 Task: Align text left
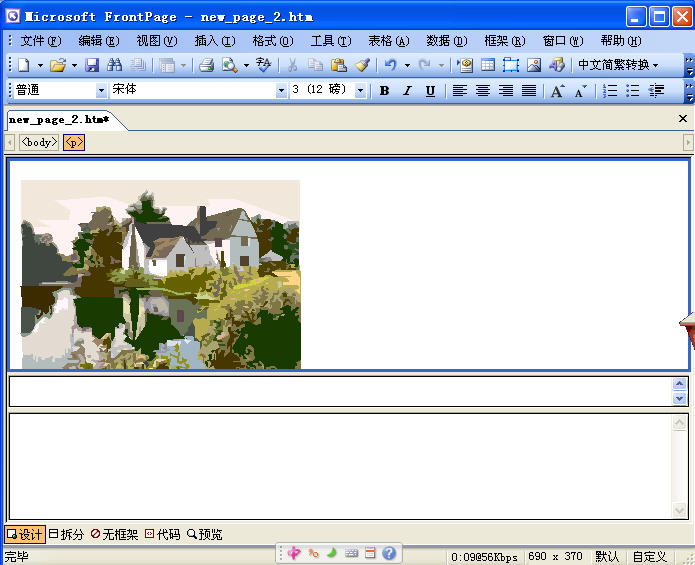click(460, 90)
